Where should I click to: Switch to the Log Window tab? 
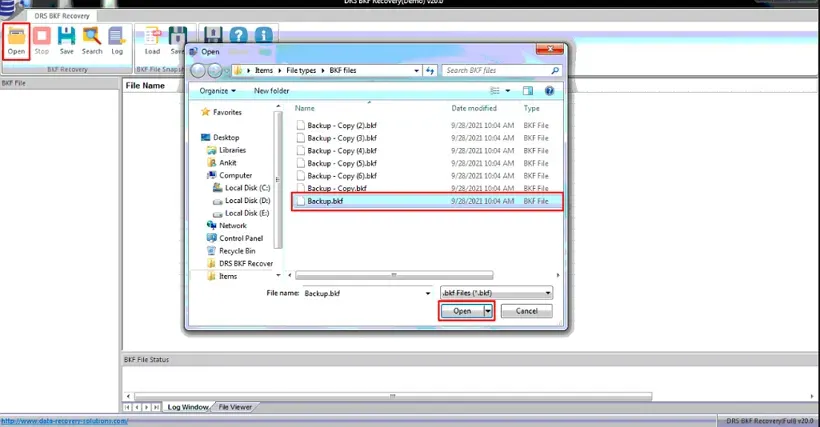coord(188,407)
